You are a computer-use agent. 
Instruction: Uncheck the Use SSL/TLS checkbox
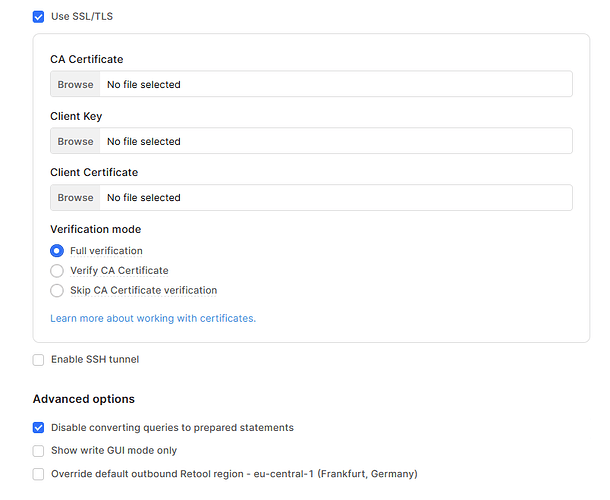38,17
